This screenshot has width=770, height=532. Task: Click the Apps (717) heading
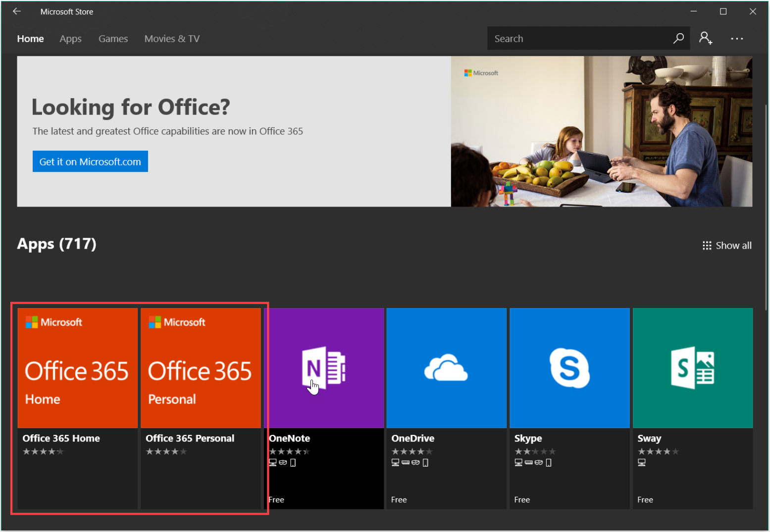pos(56,244)
